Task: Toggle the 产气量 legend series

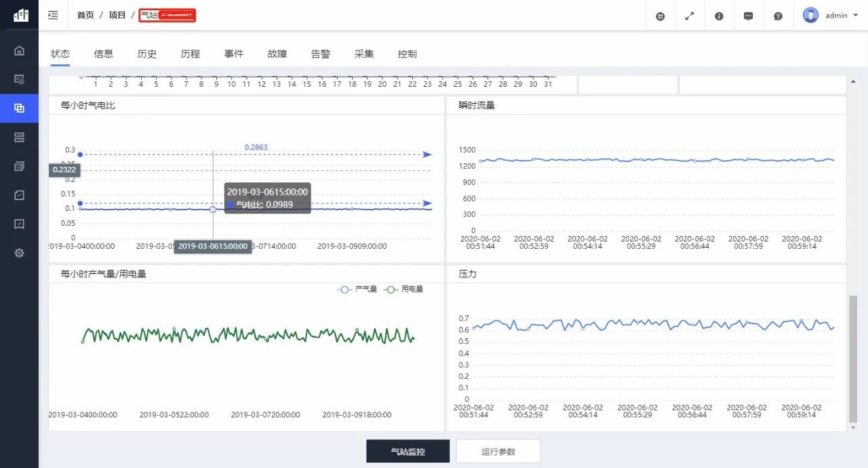Action: point(357,289)
